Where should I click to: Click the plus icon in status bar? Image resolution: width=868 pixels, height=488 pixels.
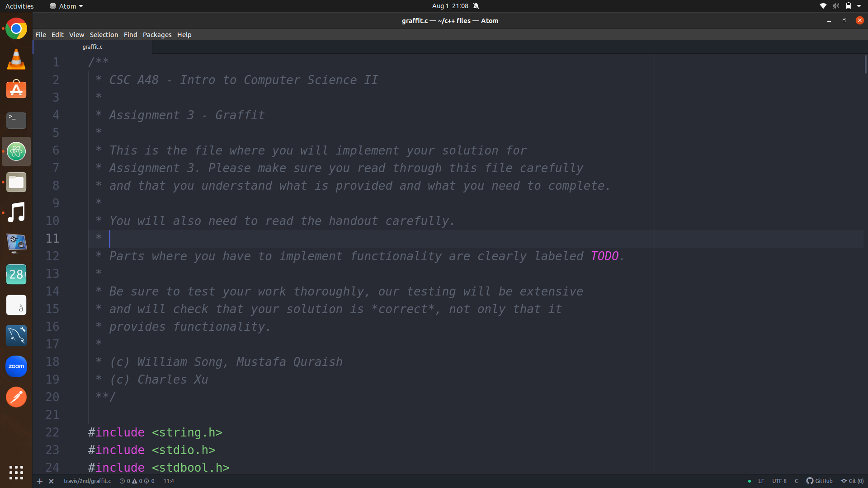[40, 481]
